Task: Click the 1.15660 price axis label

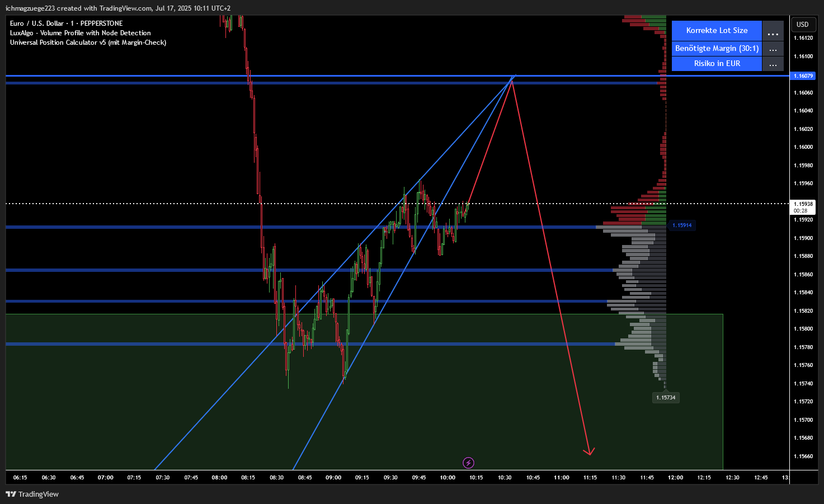Action: [803, 456]
